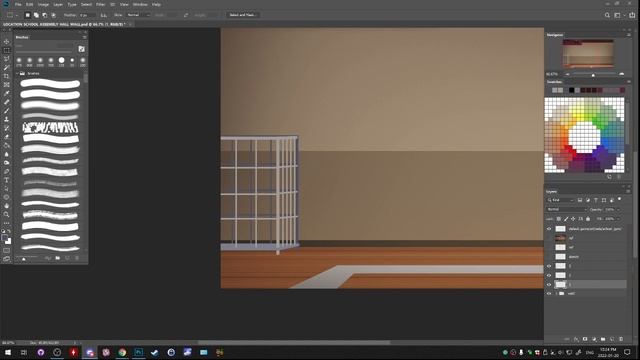The height and width of the screenshot is (360, 640).
Task: Click Subtract from selection mode icon
Action: pos(44,15)
